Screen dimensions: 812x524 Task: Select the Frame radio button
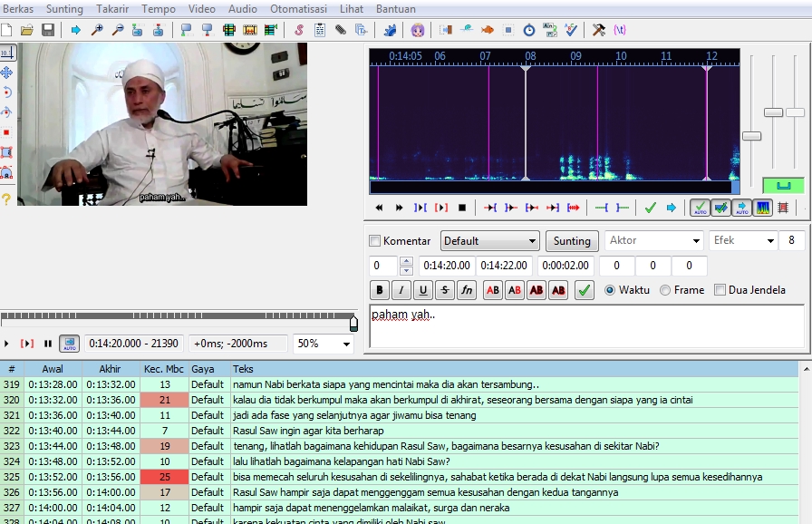pos(665,290)
